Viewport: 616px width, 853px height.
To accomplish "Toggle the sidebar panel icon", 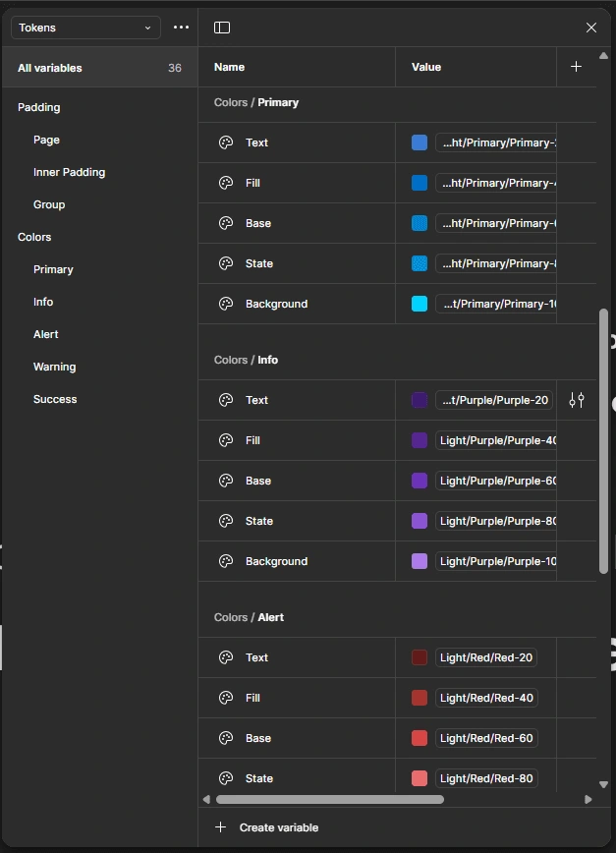I will 222,28.
